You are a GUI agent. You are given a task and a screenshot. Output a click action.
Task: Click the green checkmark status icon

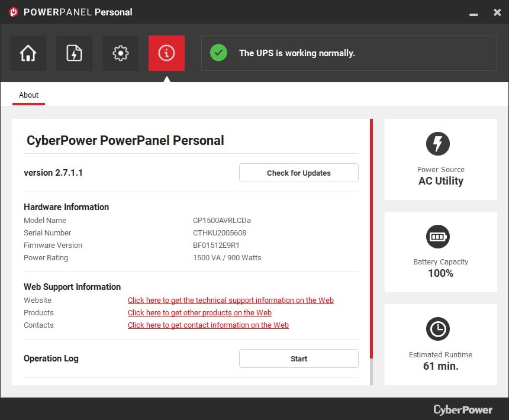pyautogui.click(x=218, y=53)
